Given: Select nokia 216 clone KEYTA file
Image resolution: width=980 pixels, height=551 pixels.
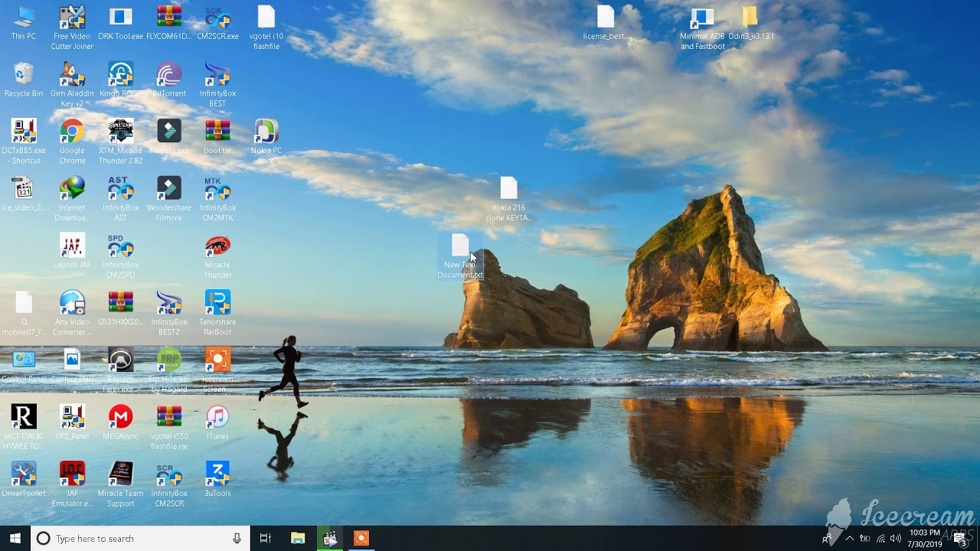Looking at the screenshot, I should tap(509, 199).
